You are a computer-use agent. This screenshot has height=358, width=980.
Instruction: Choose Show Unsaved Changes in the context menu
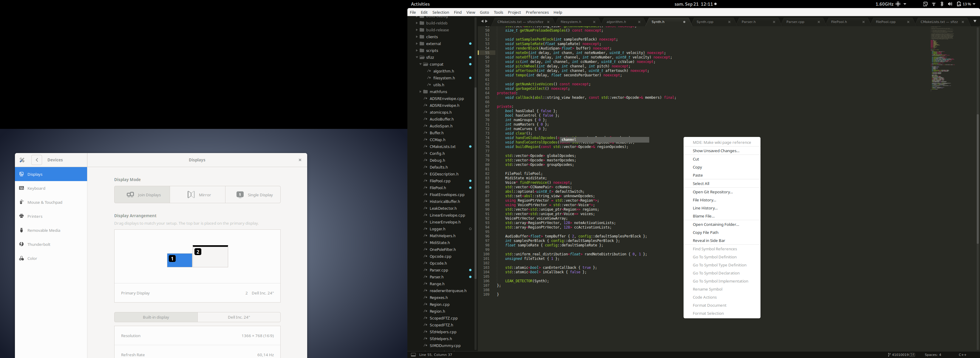[716, 151]
